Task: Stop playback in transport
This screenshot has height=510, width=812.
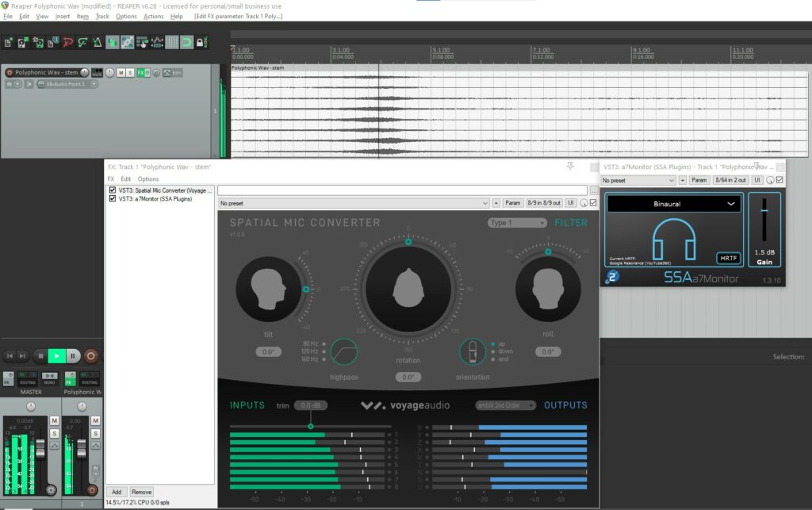Action: [x=40, y=355]
